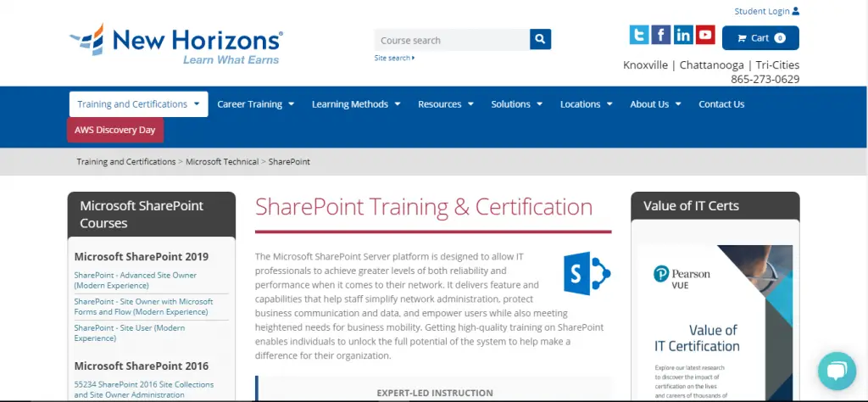Open SharePoint Advanced Site Owner course
This screenshot has height=402, width=868.
(136, 280)
